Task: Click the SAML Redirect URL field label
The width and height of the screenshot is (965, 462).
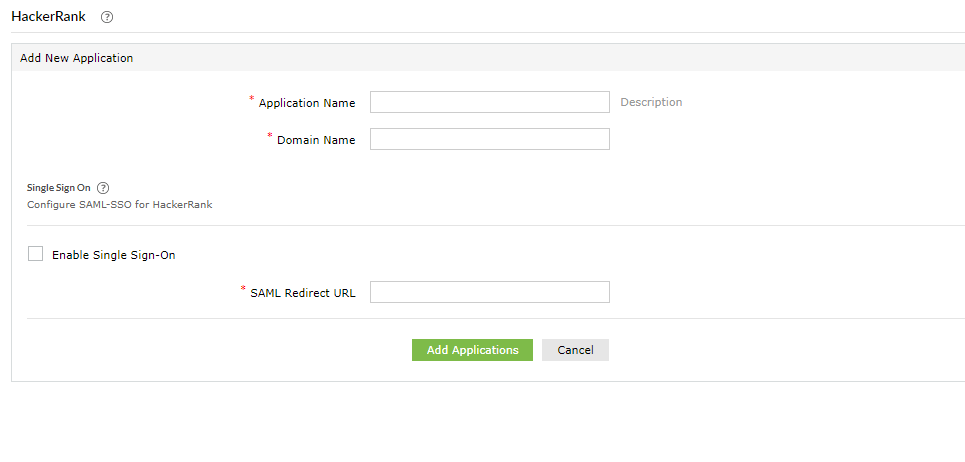Action: [x=303, y=293]
